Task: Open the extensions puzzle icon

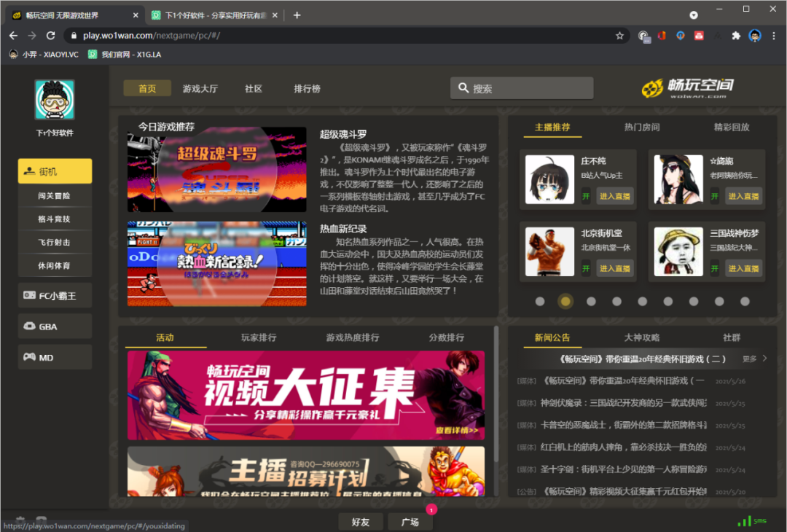Action: pyautogui.click(x=736, y=36)
